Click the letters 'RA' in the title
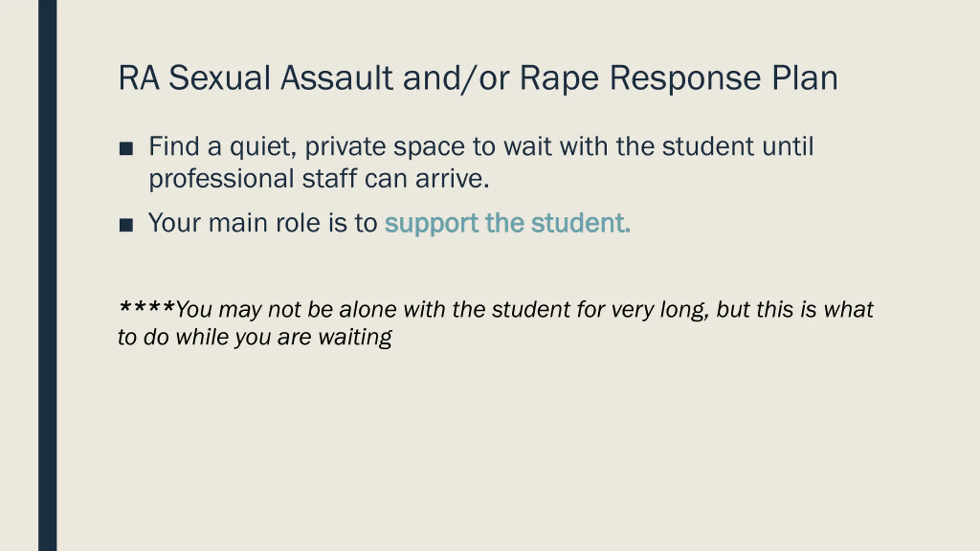Viewport: 980px width, 551px height. click(139, 78)
